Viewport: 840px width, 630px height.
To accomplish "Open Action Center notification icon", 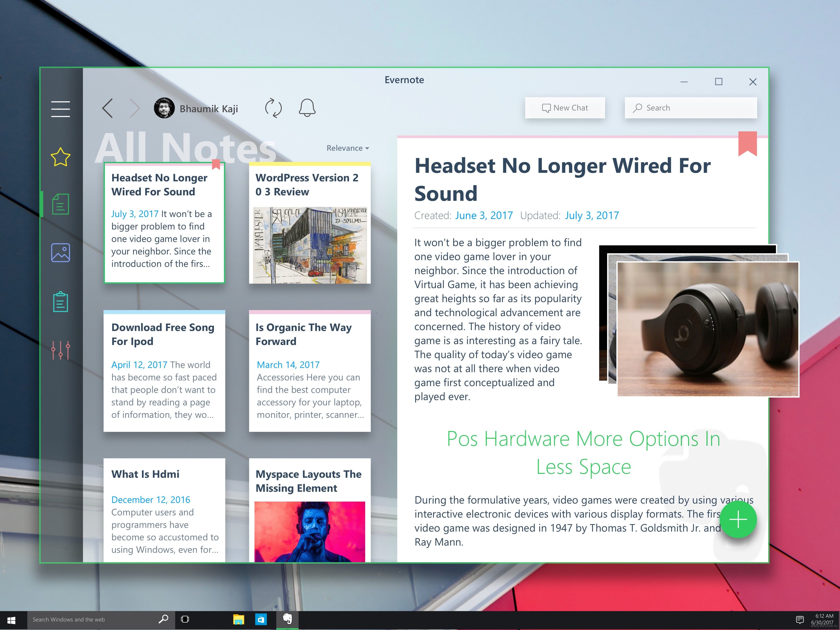I will (800, 620).
